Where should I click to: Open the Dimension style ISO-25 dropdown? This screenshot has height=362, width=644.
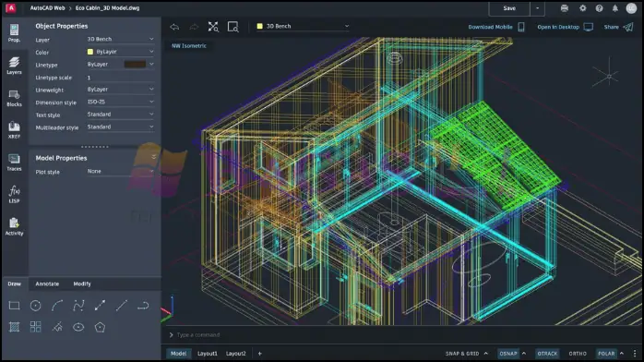[x=120, y=102]
